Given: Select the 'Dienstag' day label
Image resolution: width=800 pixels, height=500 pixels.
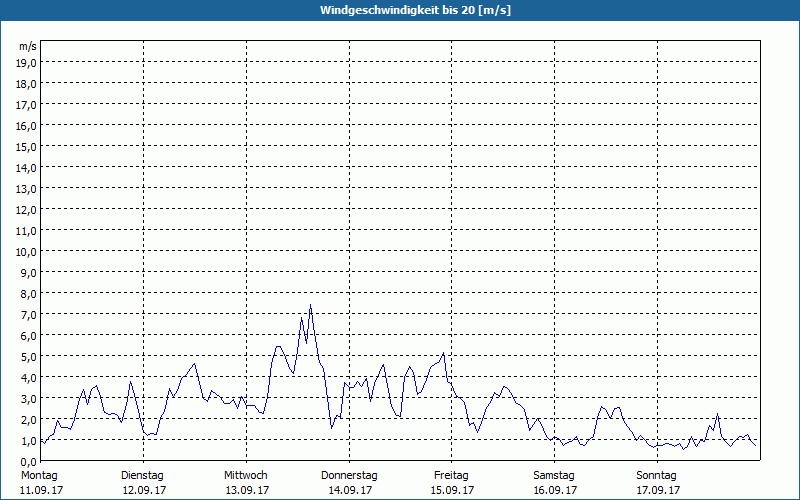Looking at the screenshot, I should point(143,475).
